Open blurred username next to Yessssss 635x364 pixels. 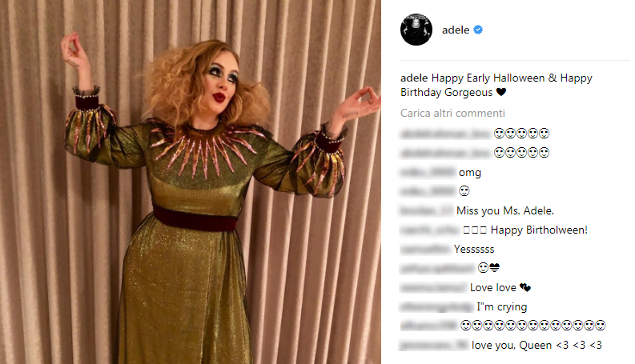pyautogui.click(x=425, y=249)
